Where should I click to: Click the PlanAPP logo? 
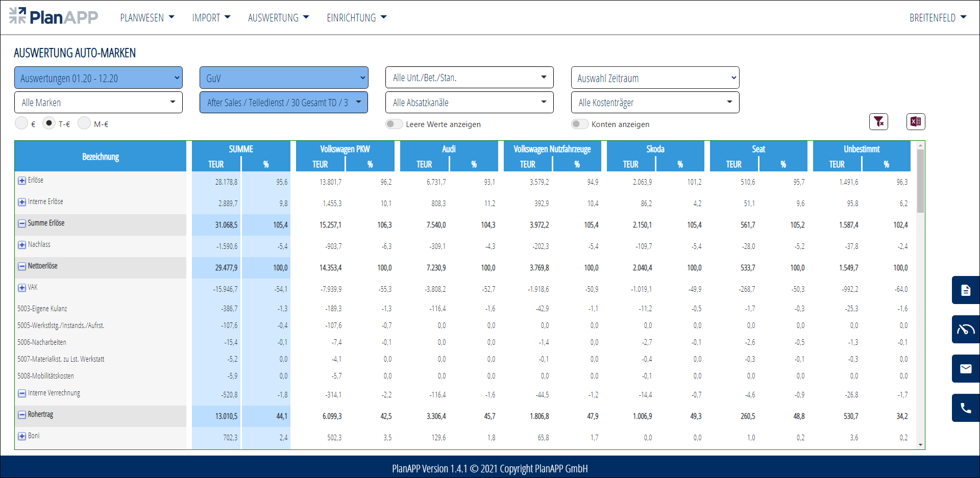point(54,17)
